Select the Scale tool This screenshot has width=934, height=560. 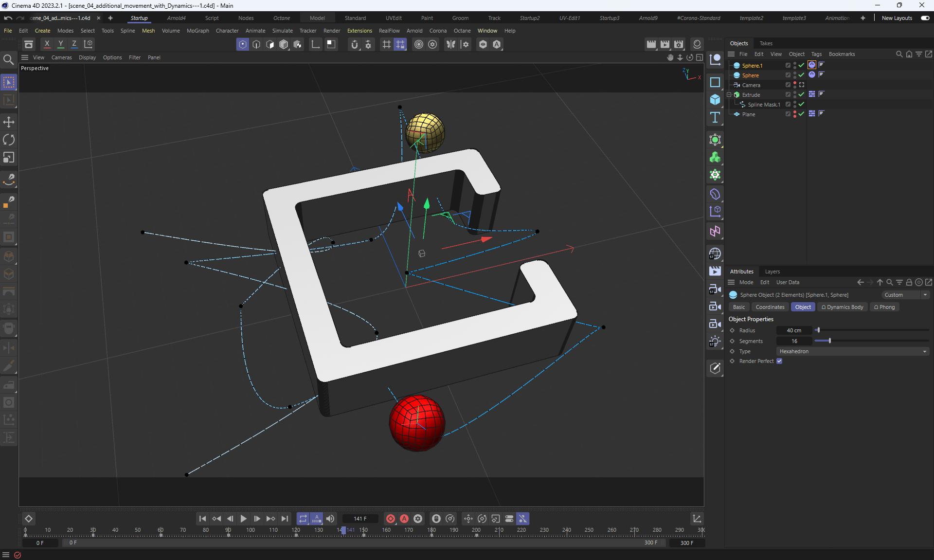coord(9,158)
